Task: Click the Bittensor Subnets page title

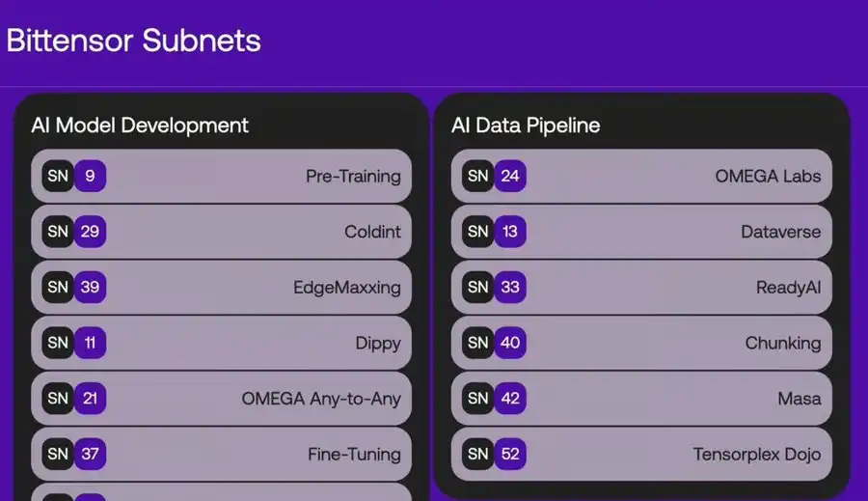Action: coord(133,41)
